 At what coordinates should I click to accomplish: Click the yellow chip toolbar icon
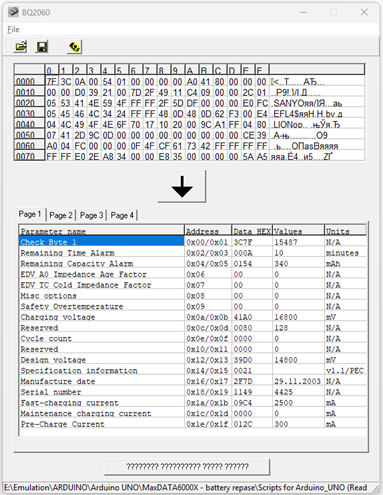tap(74, 47)
